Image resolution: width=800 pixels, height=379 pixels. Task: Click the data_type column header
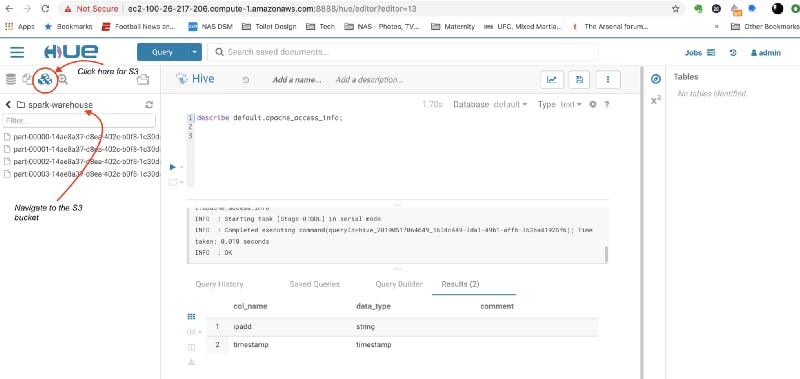coord(373,306)
